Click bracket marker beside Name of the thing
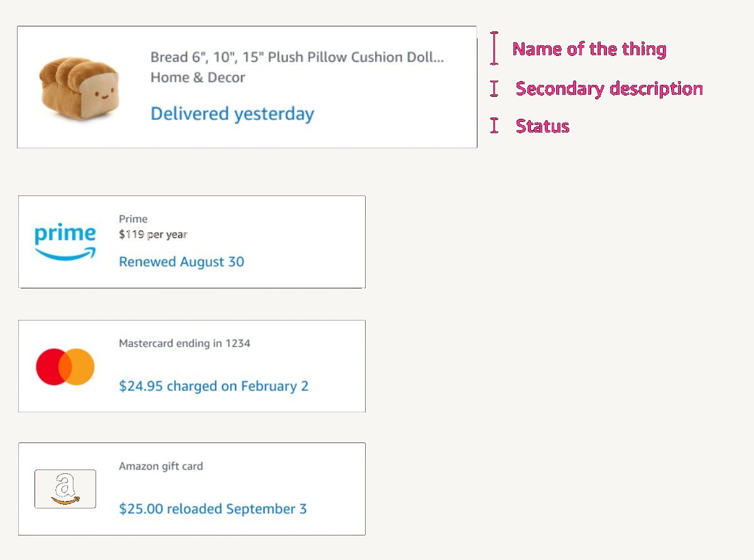754x560 pixels. point(494,48)
